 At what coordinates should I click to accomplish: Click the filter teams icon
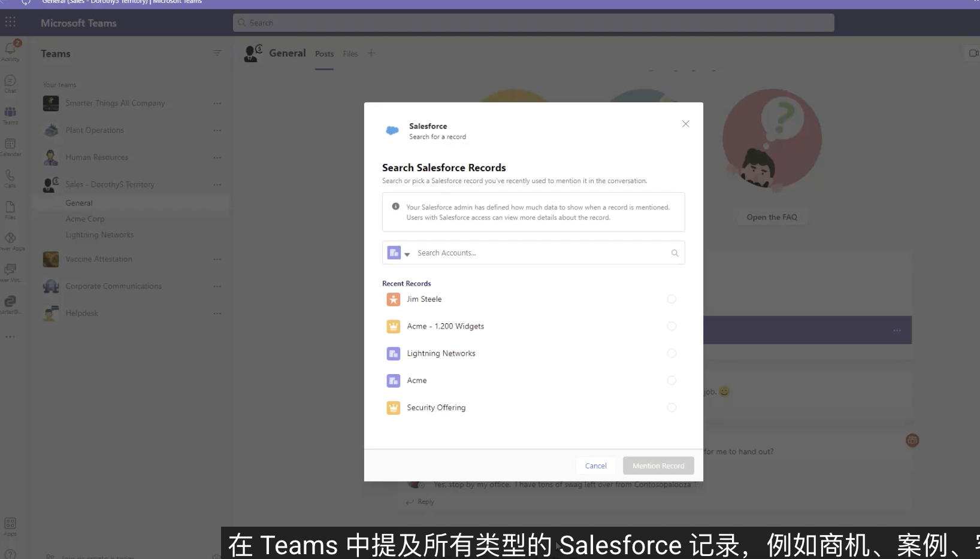217,53
